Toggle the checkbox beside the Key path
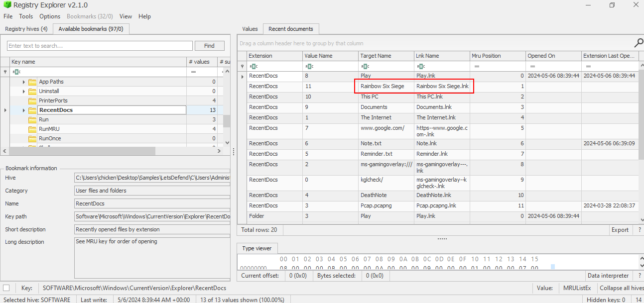The width and height of the screenshot is (644, 303). point(6,288)
